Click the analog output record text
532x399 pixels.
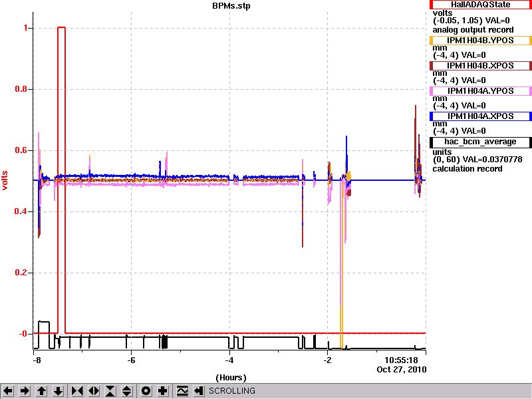pyautogui.click(x=473, y=30)
